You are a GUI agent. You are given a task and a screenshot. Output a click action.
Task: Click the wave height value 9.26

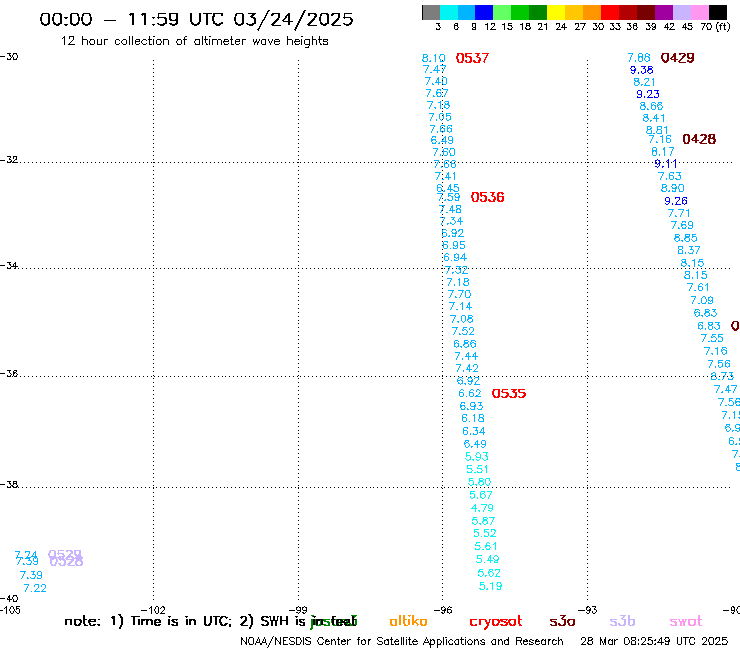(x=676, y=201)
